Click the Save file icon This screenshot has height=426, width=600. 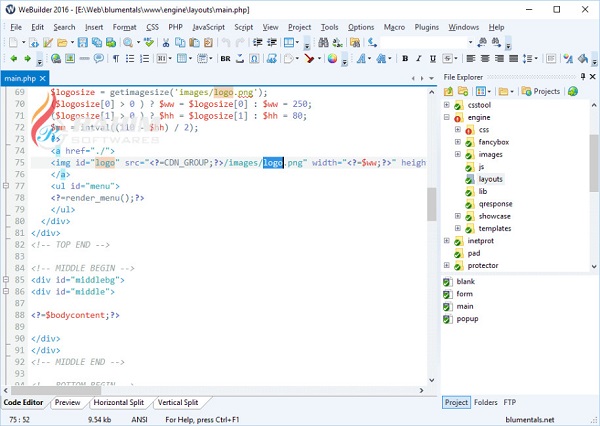(83, 43)
